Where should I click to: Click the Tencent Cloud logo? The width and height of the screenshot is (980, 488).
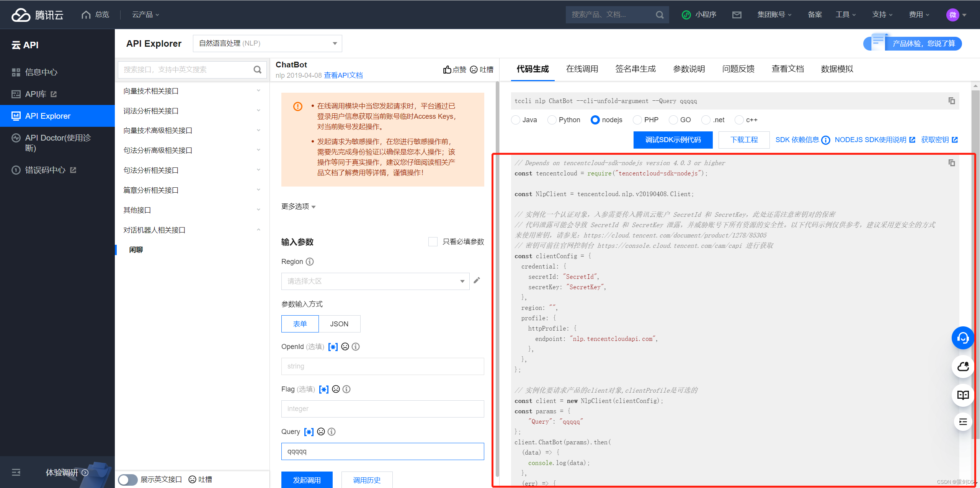pyautogui.click(x=37, y=15)
